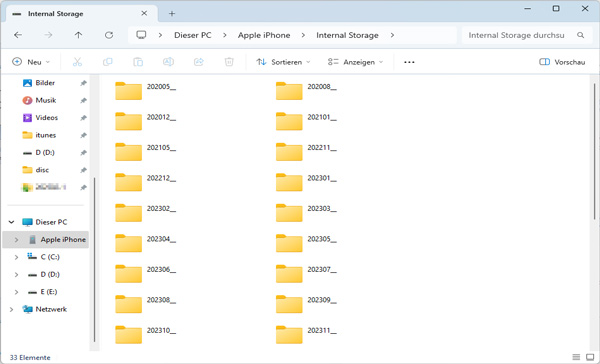Click Dieser PC in the address bar

coord(192,35)
